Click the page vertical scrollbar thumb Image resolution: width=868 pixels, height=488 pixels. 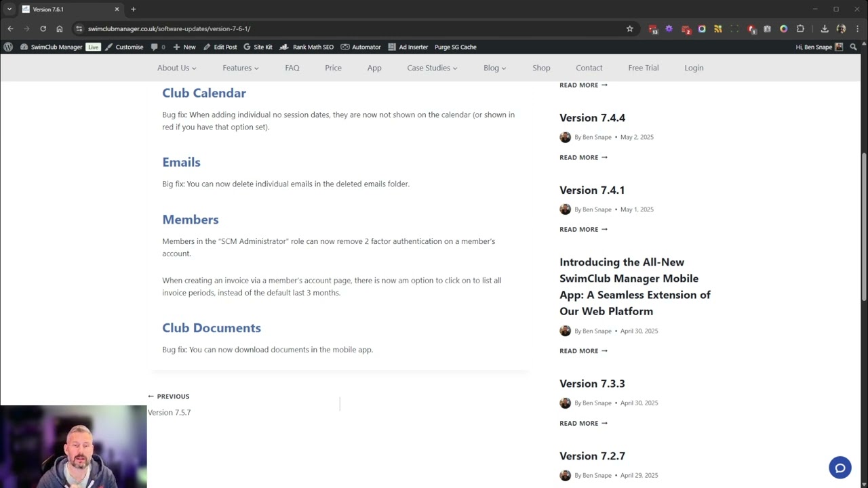click(x=864, y=227)
